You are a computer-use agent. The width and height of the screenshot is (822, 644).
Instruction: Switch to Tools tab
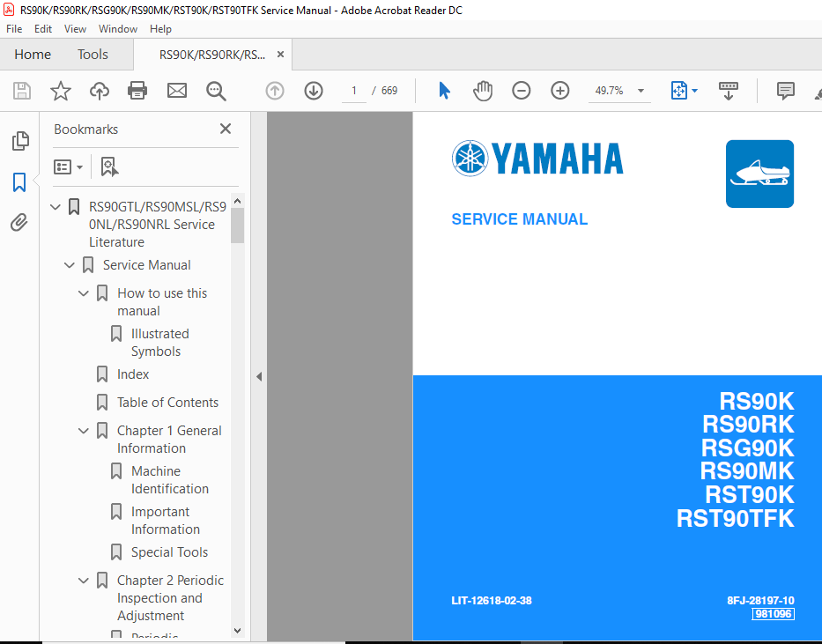coord(93,55)
